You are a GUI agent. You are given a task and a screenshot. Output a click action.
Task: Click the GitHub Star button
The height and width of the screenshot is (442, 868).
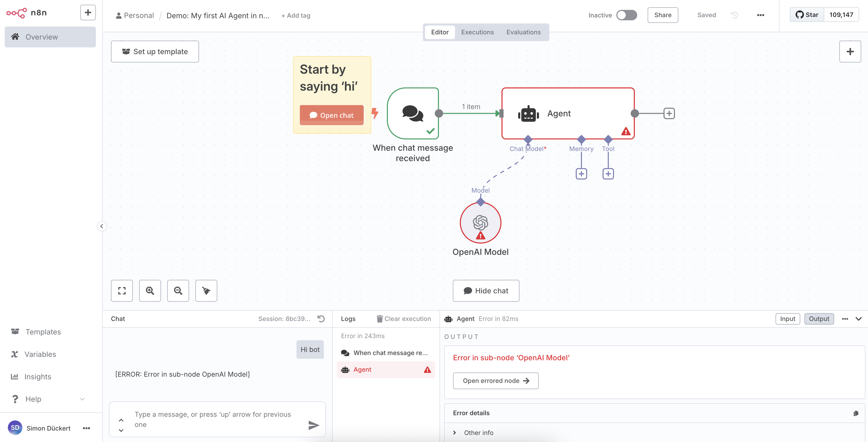807,15
